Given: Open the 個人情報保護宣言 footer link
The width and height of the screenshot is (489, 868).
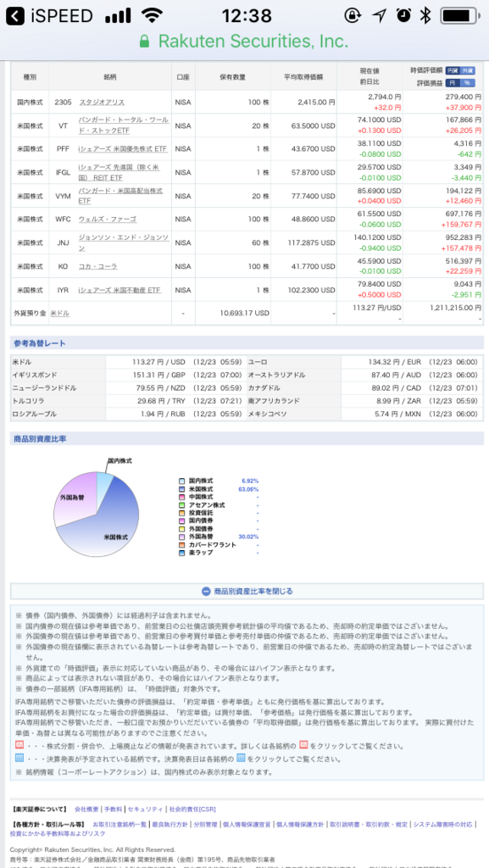Looking at the screenshot, I should point(247,824).
